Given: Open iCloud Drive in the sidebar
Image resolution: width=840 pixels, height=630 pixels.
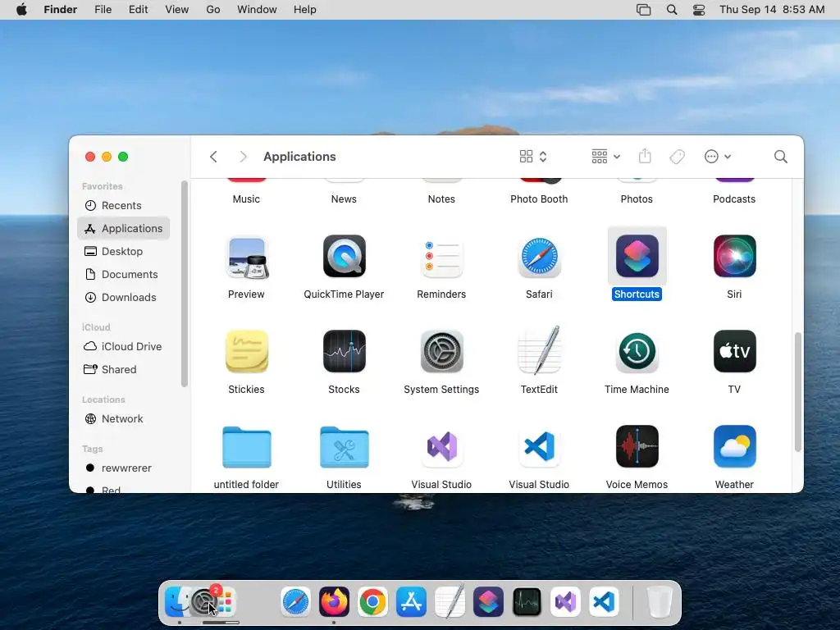Looking at the screenshot, I should [x=123, y=347].
